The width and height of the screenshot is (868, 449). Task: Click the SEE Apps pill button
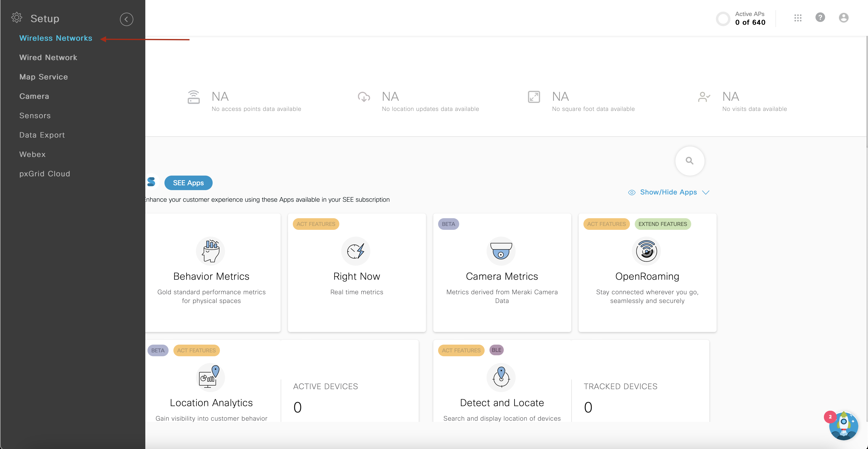tap(188, 183)
